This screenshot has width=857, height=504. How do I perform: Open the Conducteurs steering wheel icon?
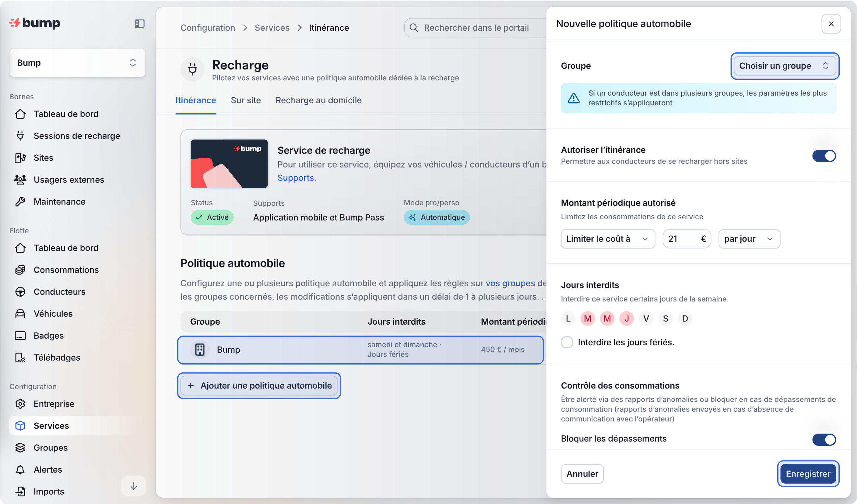[20, 292]
